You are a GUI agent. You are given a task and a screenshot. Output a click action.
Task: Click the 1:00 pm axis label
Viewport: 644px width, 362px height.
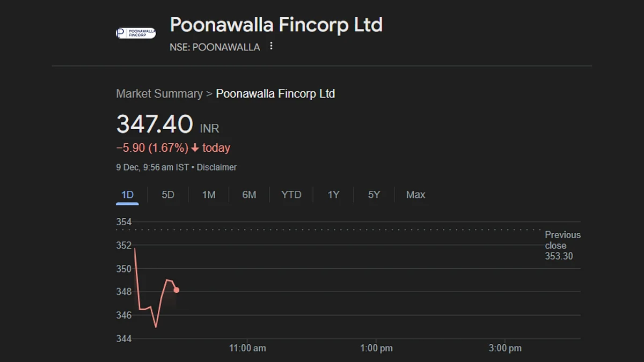coord(376,349)
